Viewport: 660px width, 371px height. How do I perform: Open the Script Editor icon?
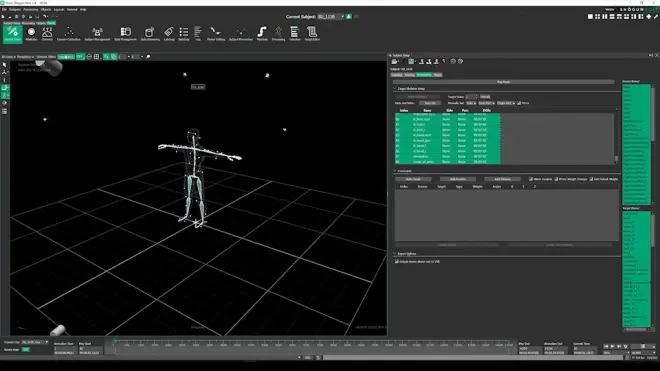coord(312,34)
